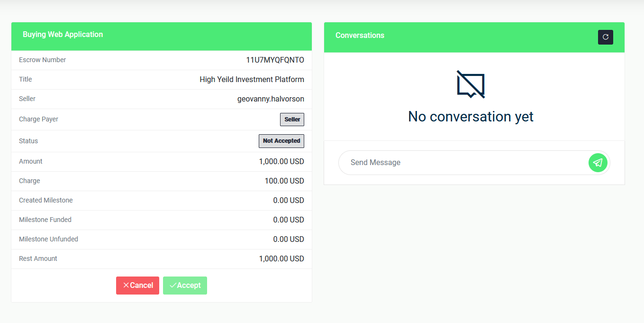Accept the escrow
Screen dimensions: 644x323
click(185, 286)
